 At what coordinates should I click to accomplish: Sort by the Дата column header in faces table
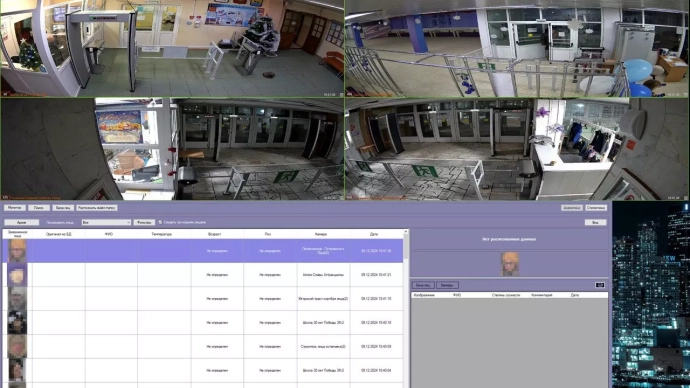(x=374, y=234)
